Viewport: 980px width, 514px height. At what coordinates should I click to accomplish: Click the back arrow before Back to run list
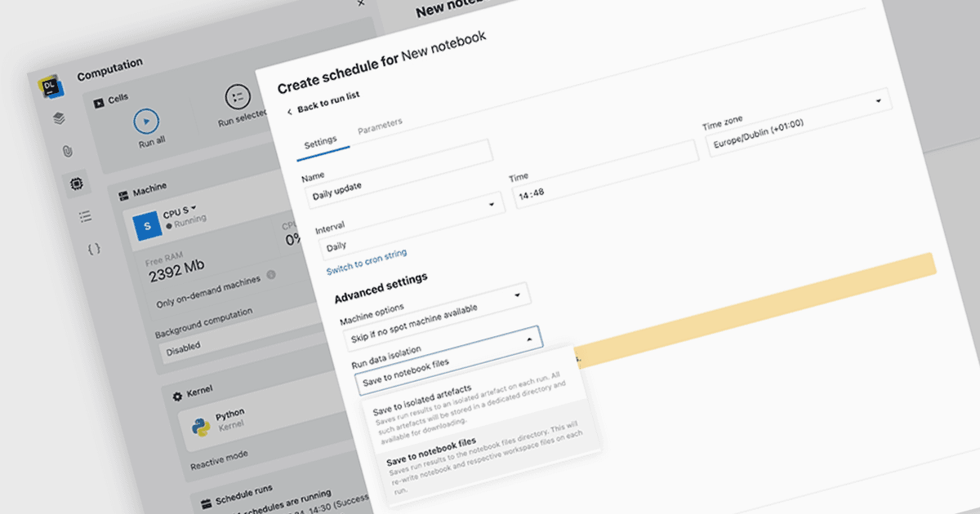click(x=288, y=111)
